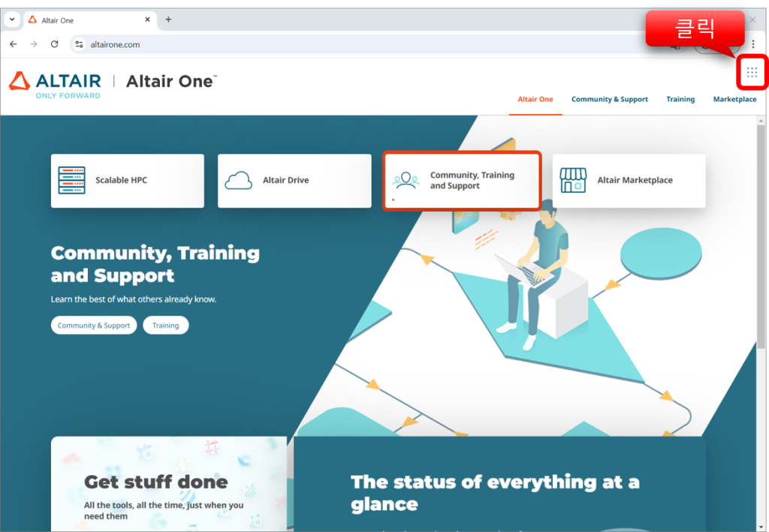Viewport: 769px width, 532px height.
Task: Open the Chrome three-dot menu
Action: point(753,44)
